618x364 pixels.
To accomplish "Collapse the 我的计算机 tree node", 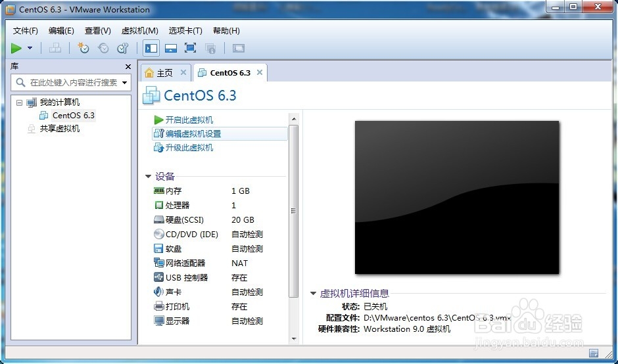I will (19, 102).
